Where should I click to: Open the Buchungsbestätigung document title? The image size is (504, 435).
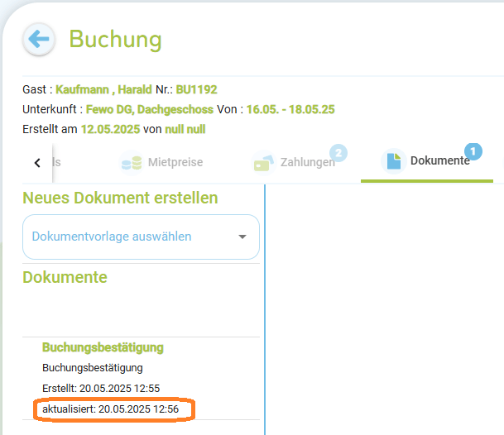pyautogui.click(x=103, y=347)
